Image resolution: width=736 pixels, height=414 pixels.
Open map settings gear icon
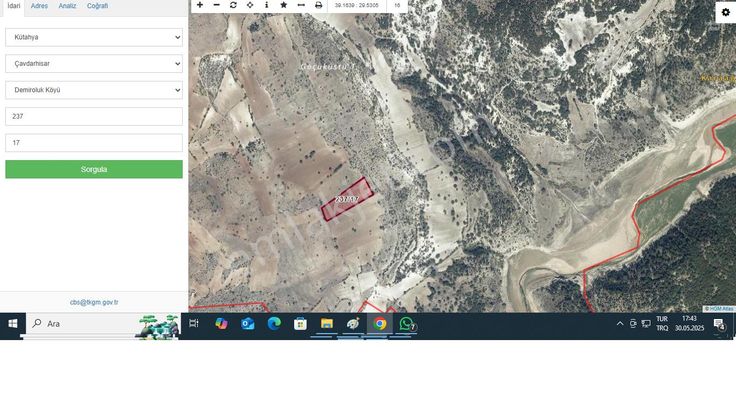point(726,12)
